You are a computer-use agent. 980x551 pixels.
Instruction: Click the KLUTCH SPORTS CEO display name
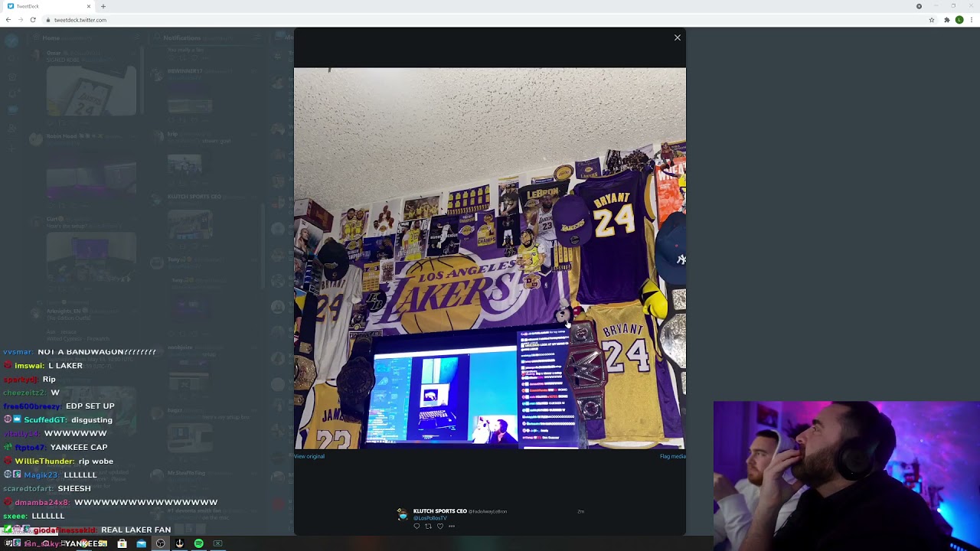pyautogui.click(x=440, y=511)
